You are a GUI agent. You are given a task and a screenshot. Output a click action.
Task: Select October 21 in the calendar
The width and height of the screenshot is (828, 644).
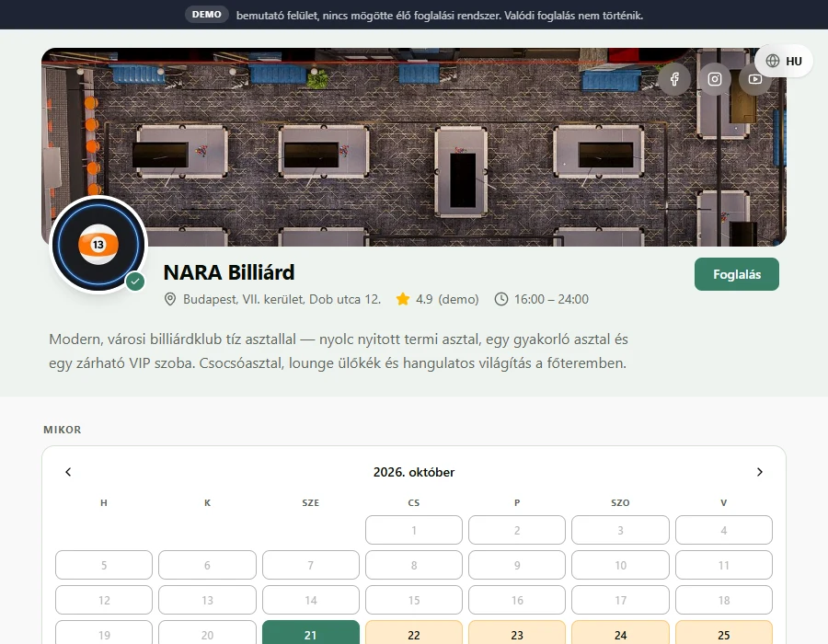tap(311, 632)
